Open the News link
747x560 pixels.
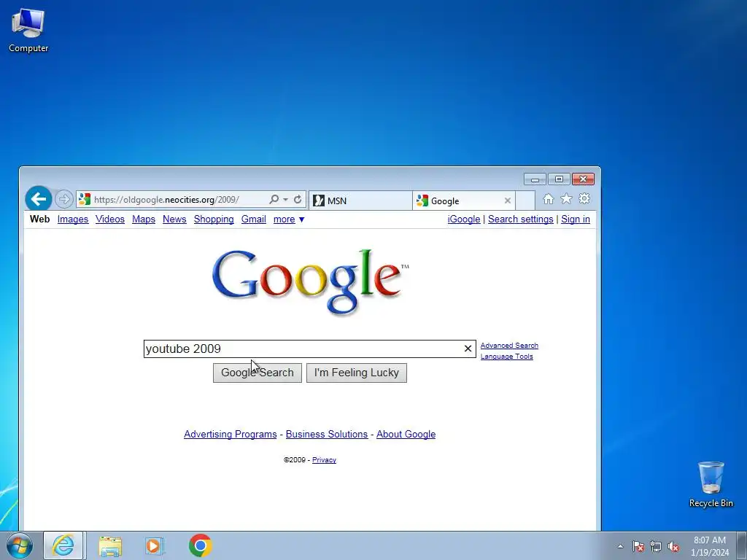[x=174, y=219]
